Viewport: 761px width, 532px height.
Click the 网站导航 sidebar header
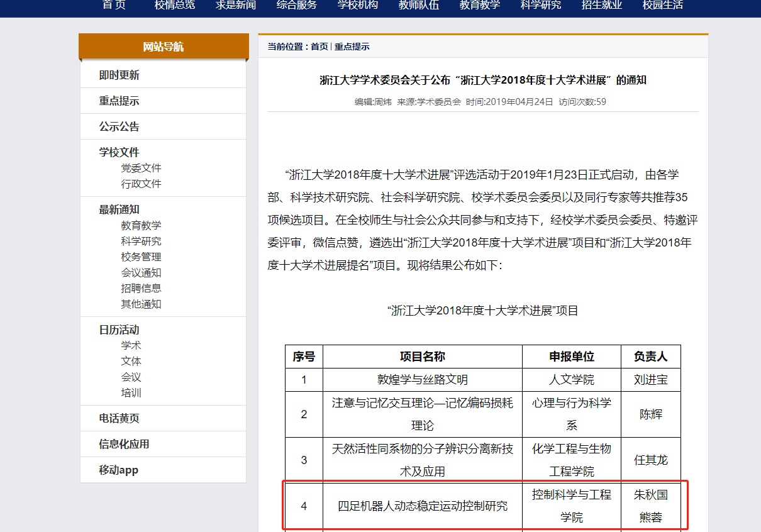click(x=164, y=47)
